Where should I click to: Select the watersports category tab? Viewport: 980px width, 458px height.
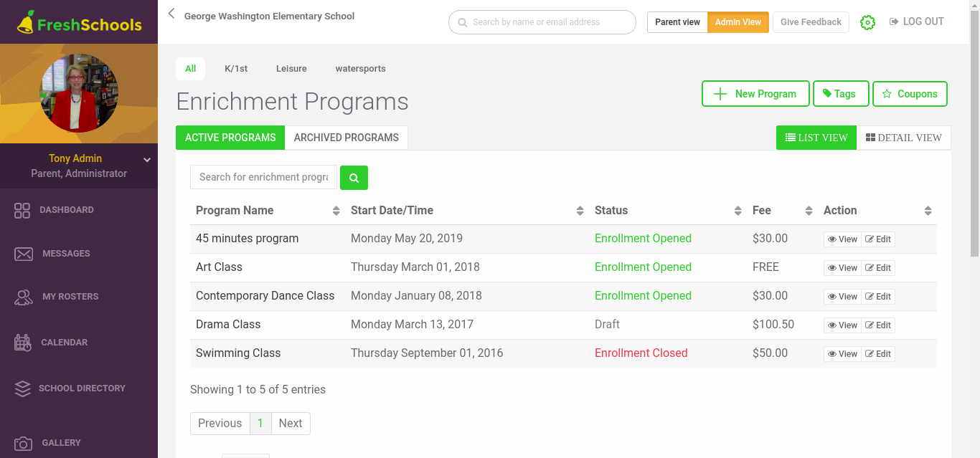point(360,69)
